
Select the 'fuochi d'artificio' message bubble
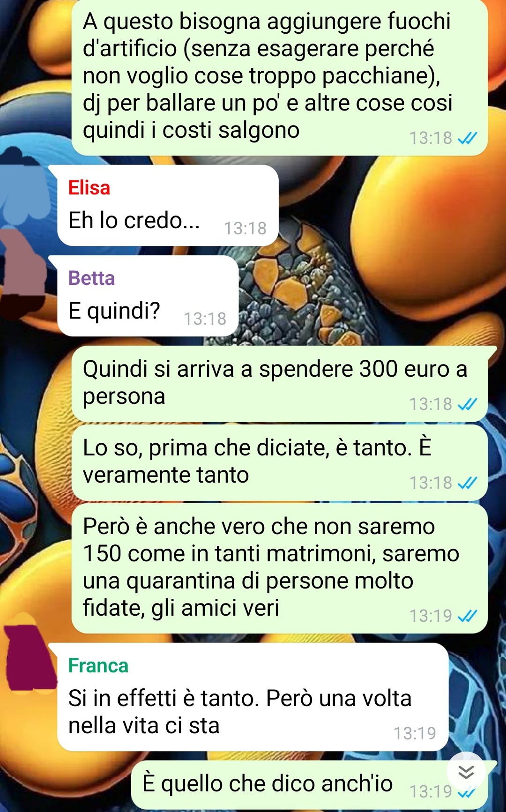(x=280, y=77)
